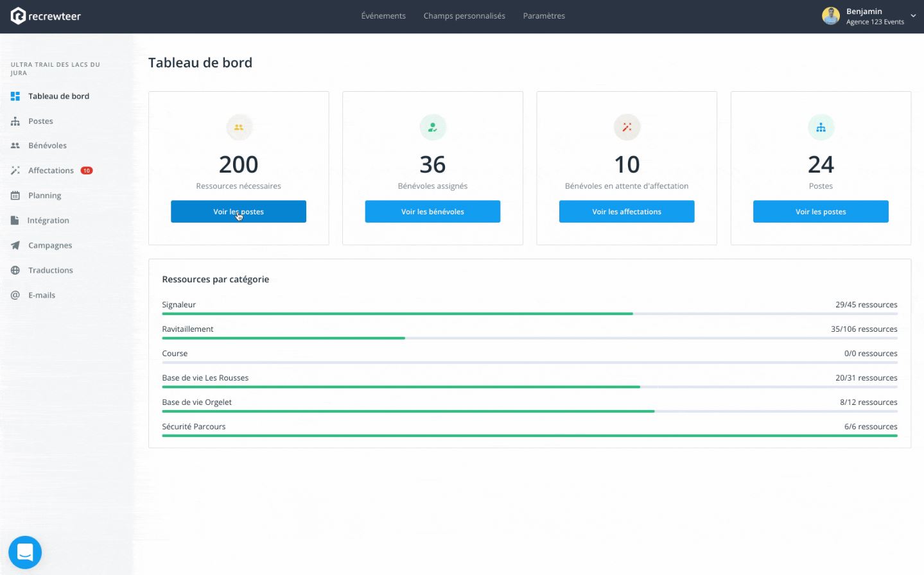Click the Base de vie Les Rousses progress bar

click(x=530, y=387)
